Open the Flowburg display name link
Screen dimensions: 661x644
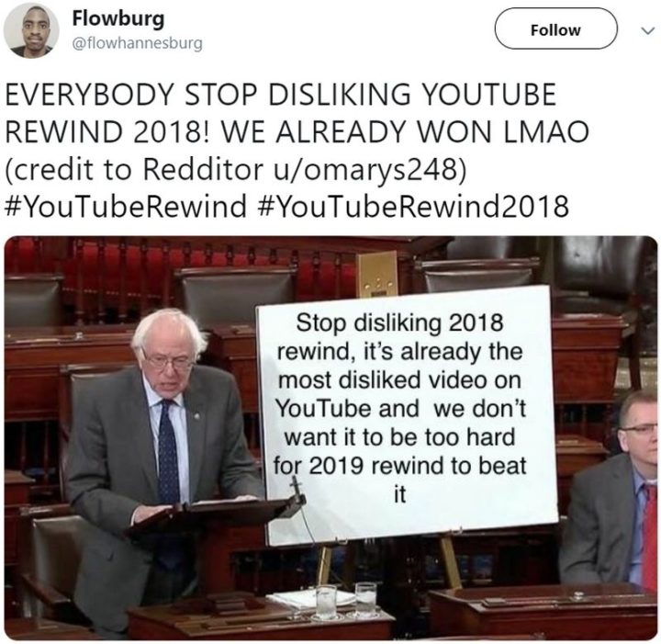point(118,19)
